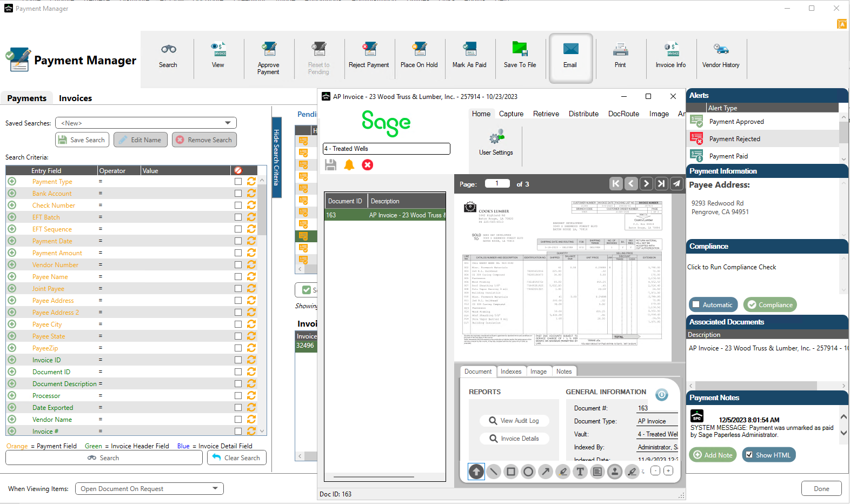
Task: Click the Save Search button
Action: tap(82, 140)
